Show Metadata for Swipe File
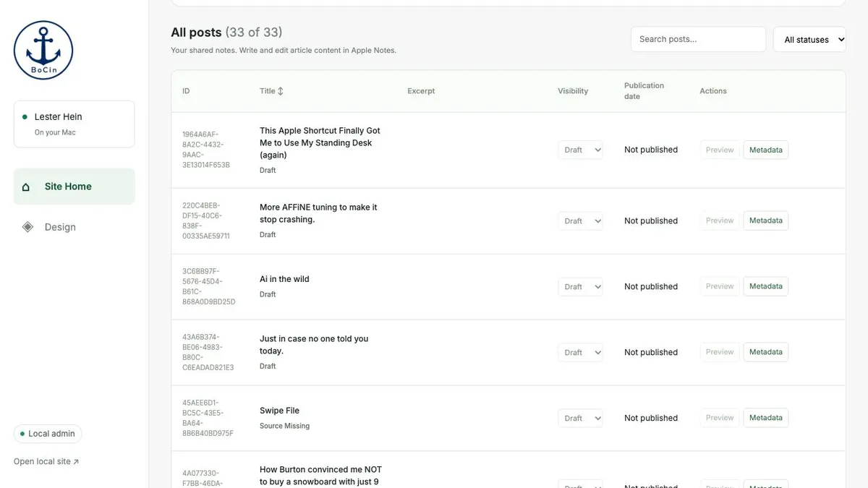Viewport: 868px width, 488px height. point(765,418)
